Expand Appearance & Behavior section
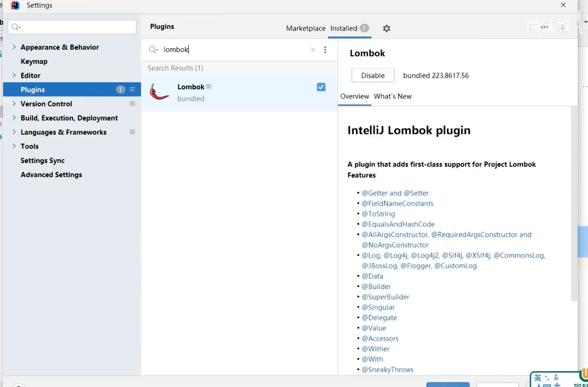This screenshot has height=387, width=588. coord(14,47)
